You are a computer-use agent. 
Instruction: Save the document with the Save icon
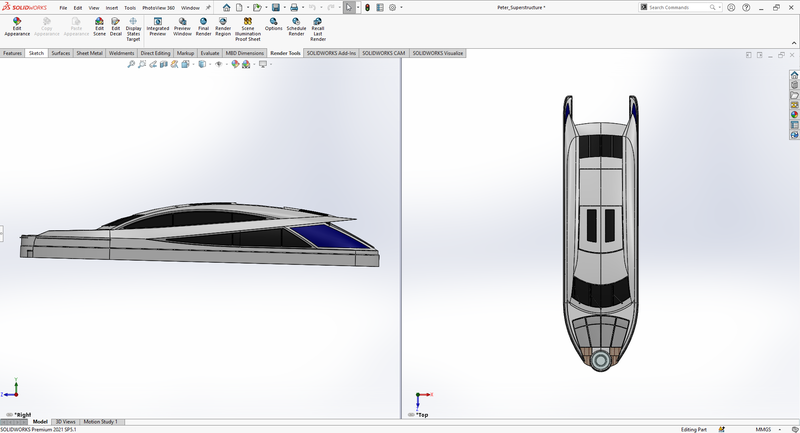(276, 8)
